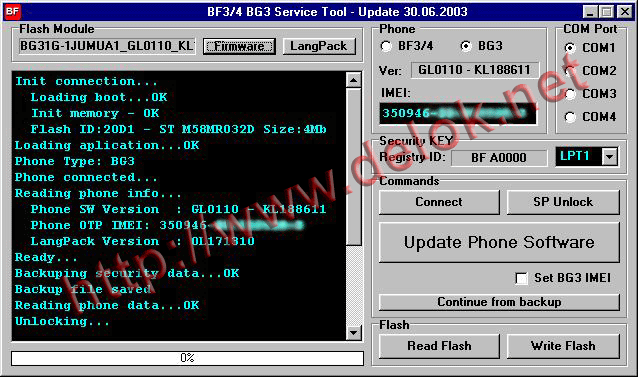The image size is (638, 377).
Task: Click the 'Phone OTP IMEI' log line
Action: coord(167,225)
